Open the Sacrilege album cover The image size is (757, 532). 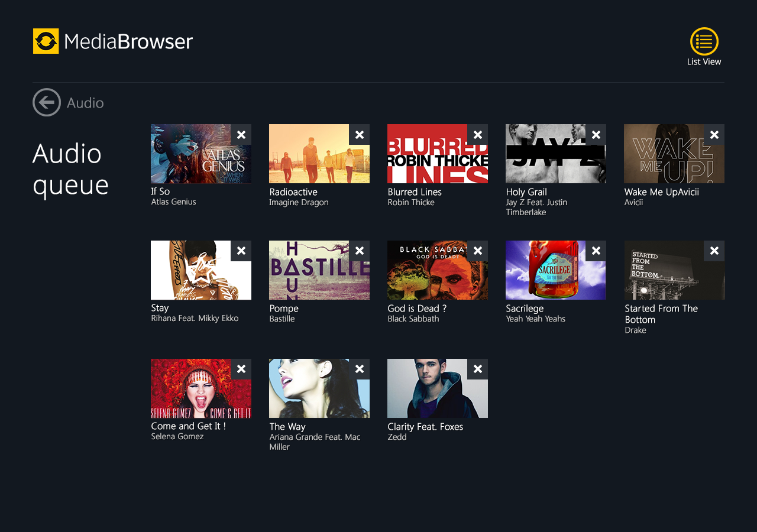pos(556,270)
